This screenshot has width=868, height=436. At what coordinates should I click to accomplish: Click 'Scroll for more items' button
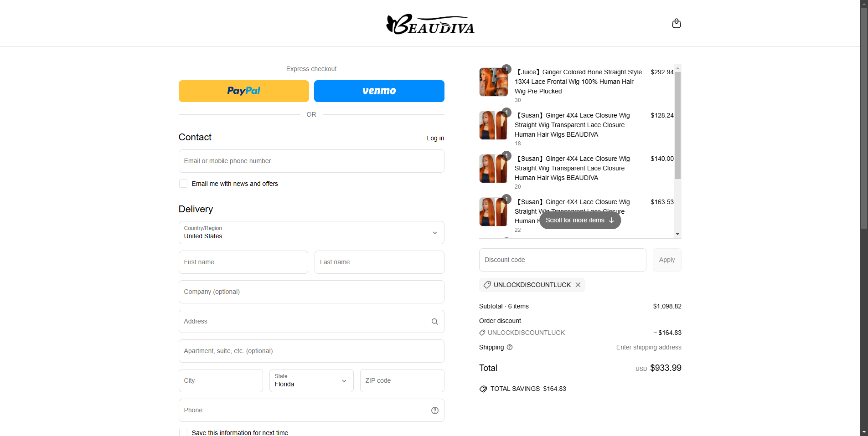[x=580, y=221]
